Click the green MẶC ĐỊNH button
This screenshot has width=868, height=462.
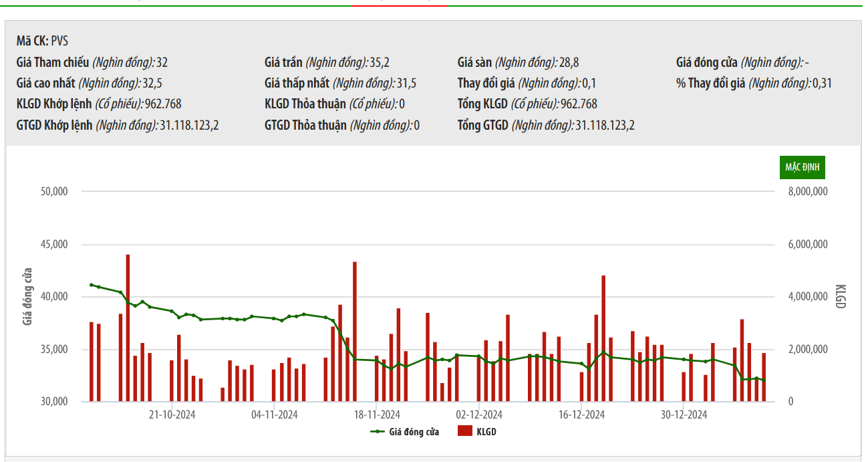click(x=803, y=167)
